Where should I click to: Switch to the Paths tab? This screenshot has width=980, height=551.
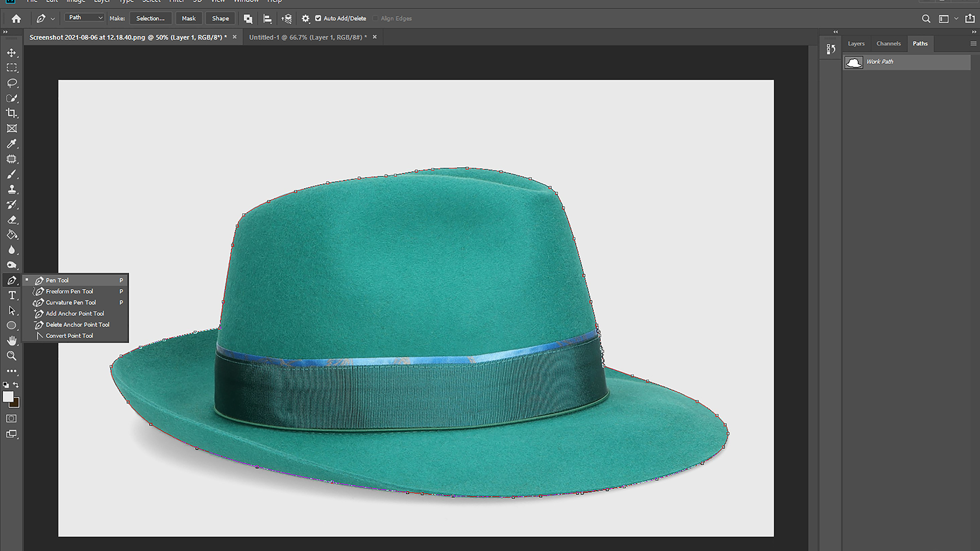(x=920, y=44)
